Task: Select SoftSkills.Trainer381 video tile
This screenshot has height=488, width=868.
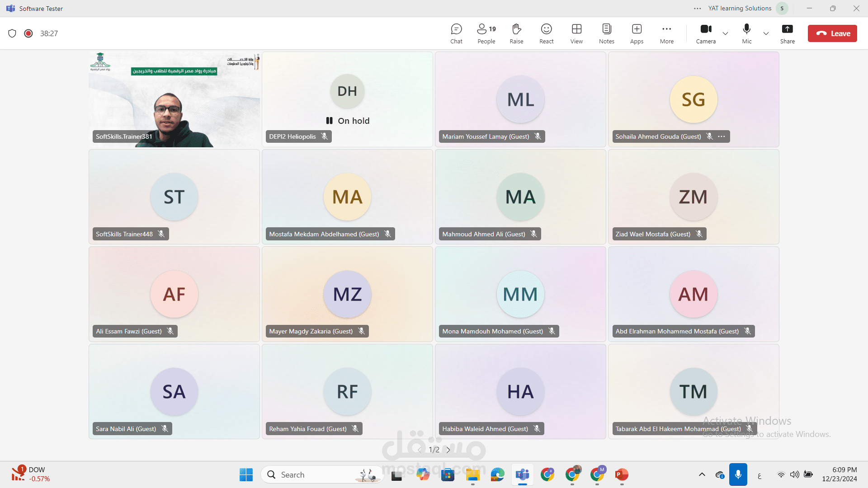Action: click(174, 99)
